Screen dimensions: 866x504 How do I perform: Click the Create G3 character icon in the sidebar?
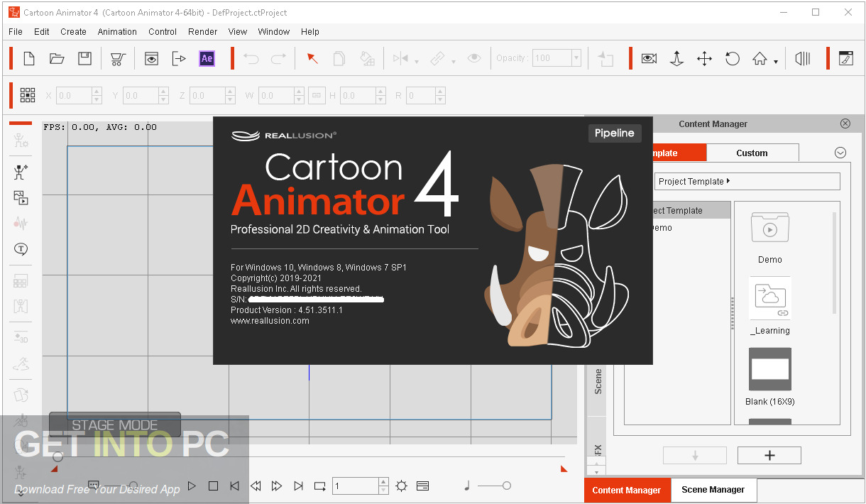click(21, 171)
